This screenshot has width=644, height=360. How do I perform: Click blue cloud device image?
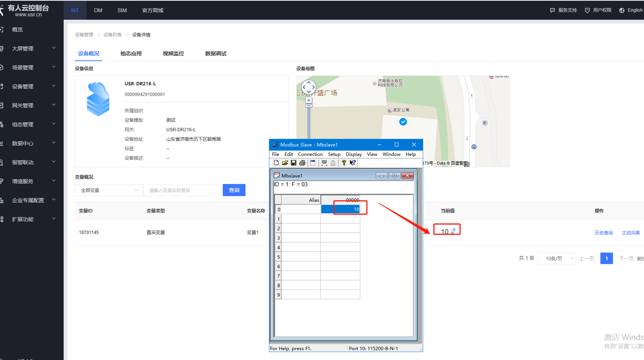[x=98, y=99]
